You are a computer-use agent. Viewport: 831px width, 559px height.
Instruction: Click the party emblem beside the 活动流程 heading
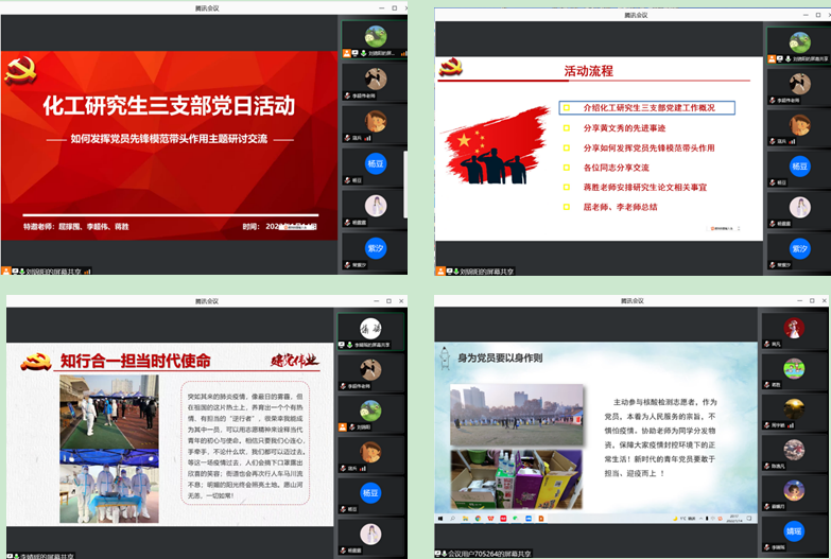[451, 68]
